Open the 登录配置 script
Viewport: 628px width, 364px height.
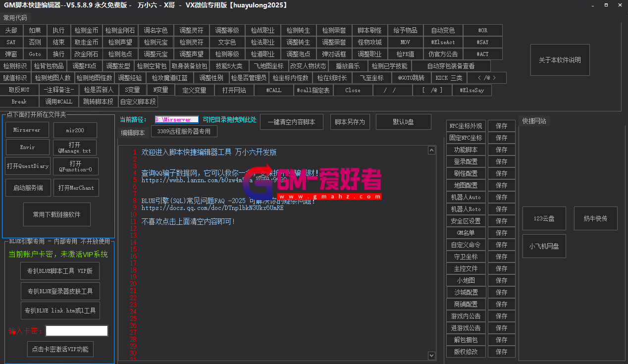pos(466,161)
